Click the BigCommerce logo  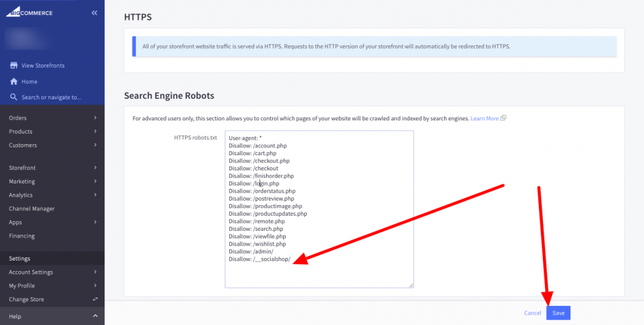[x=30, y=12]
